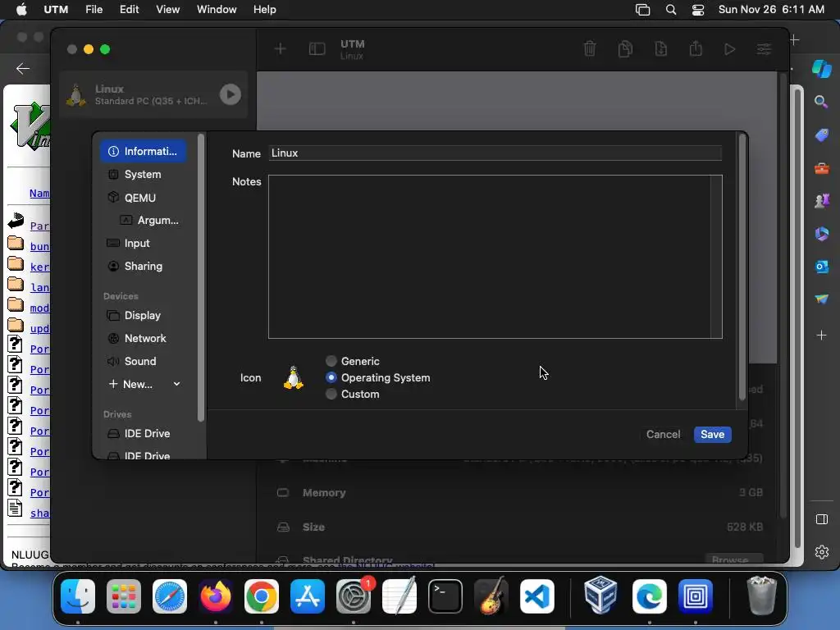Image resolution: width=840 pixels, height=630 pixels.
Task: Click the tools briefcase icon in Edge sidebar
Action: click(822, 169)
